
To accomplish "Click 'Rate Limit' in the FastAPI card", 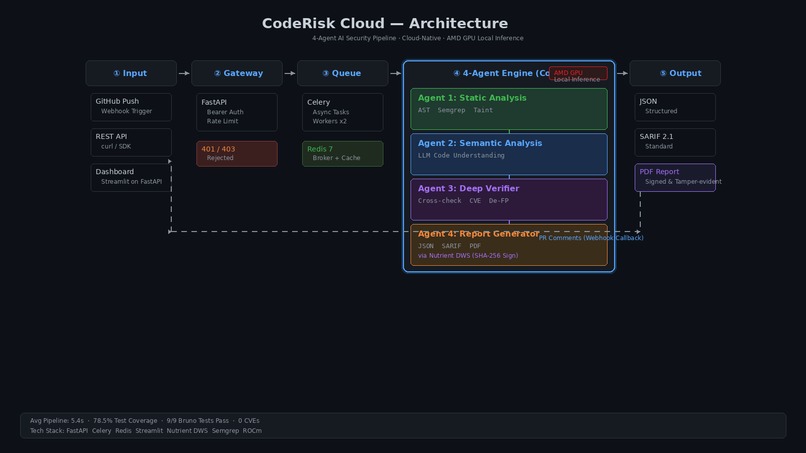I will point(223,121).
